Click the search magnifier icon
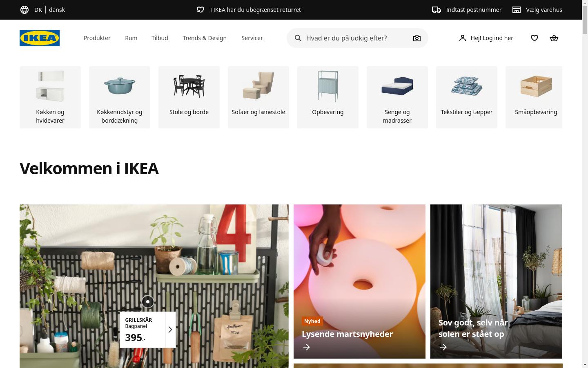 pyautogui.click(x=298, y=38)
